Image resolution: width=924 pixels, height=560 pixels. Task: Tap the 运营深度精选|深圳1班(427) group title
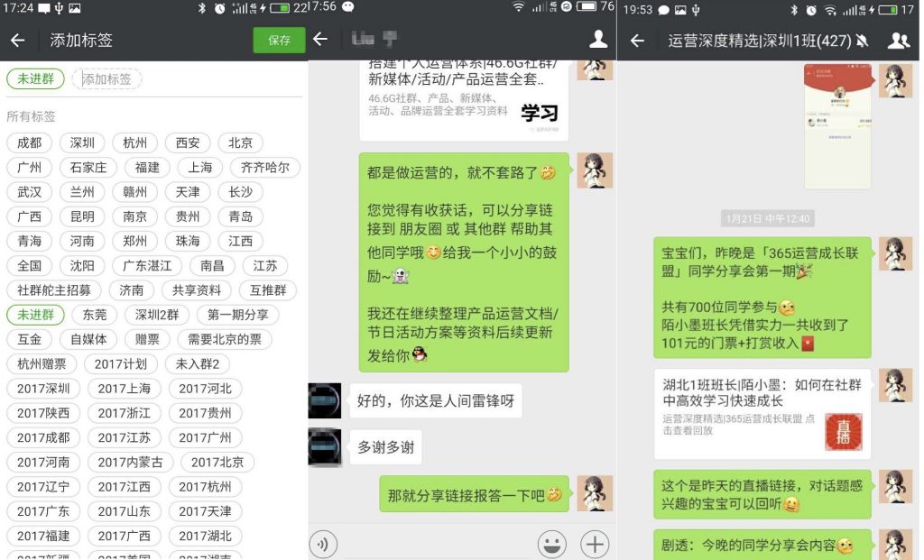[760, 41]
